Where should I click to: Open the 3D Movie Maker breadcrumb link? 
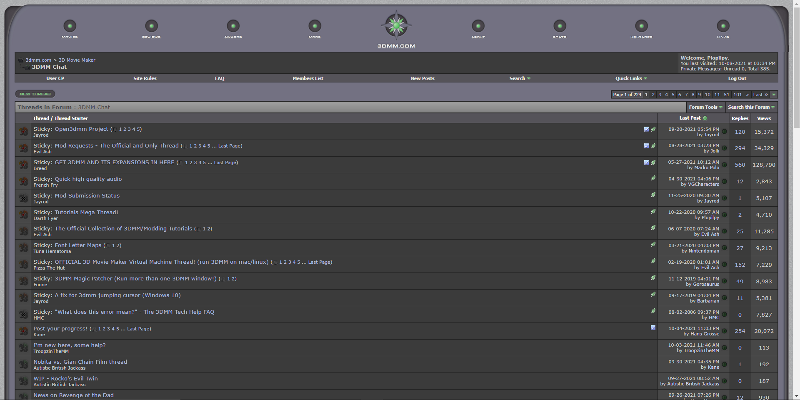tap(77, 60)
